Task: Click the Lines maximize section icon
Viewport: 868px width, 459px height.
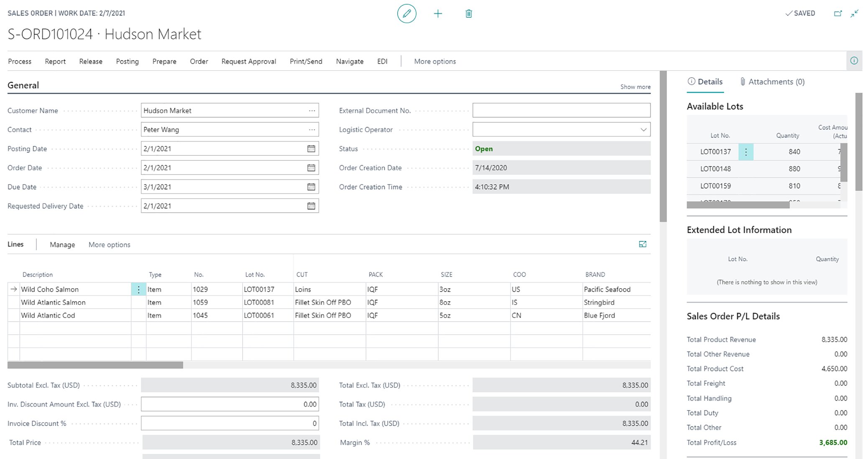Action: tap(643, 244)
